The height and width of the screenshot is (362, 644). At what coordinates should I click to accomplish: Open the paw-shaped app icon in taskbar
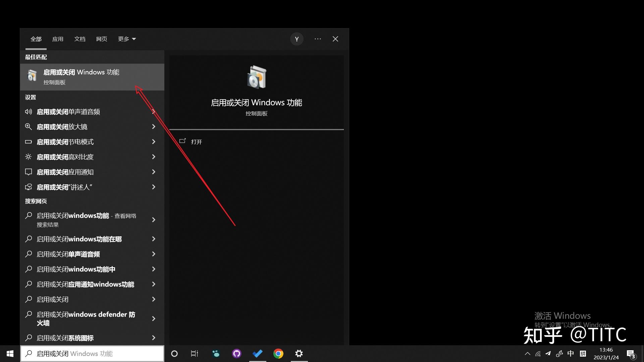click(x=216, y=354)
